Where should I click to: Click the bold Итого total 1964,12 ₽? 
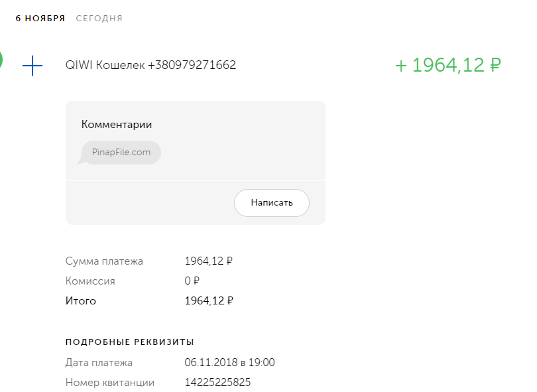tap(208, 301)
